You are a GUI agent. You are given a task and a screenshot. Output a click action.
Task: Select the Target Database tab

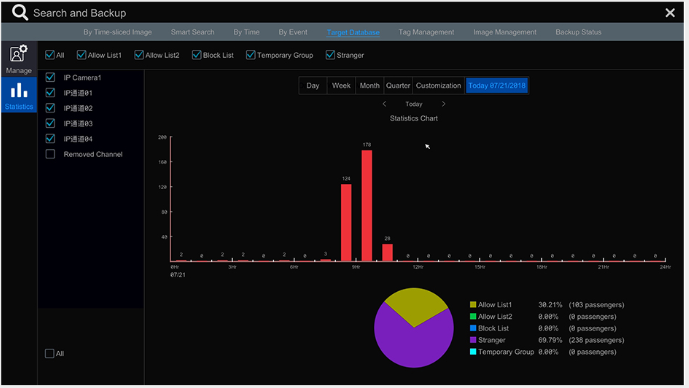pos(353,32)
